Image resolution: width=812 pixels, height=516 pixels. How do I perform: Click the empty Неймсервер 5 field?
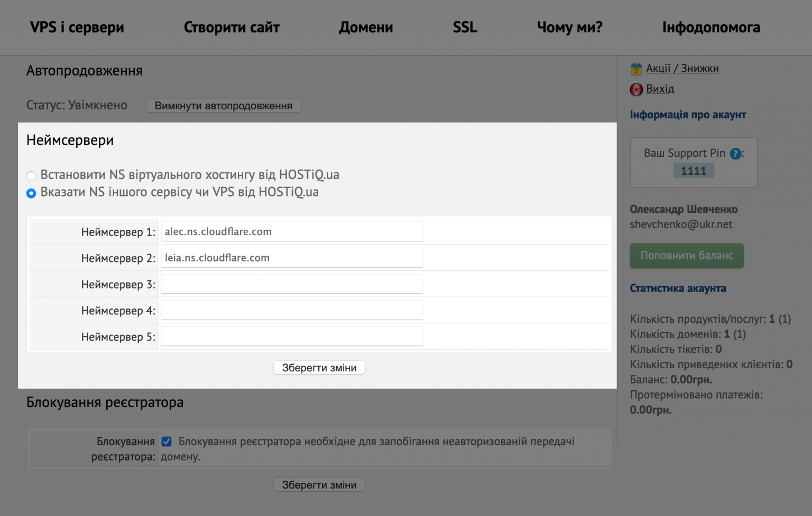point(291,336)
